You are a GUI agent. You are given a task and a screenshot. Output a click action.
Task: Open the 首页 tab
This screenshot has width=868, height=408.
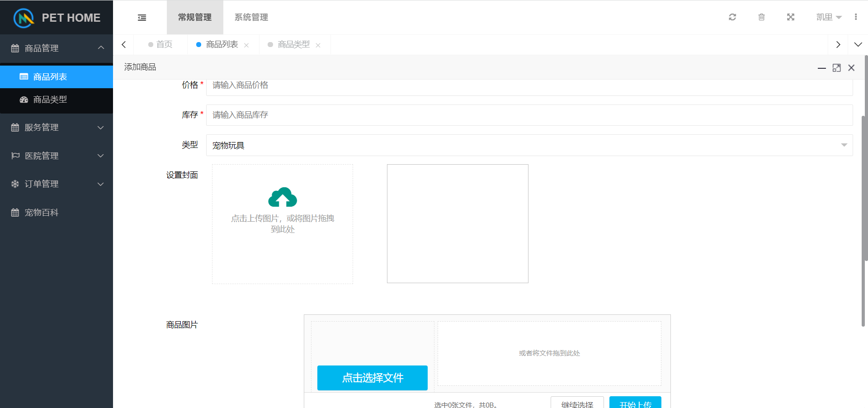[160, 44]
